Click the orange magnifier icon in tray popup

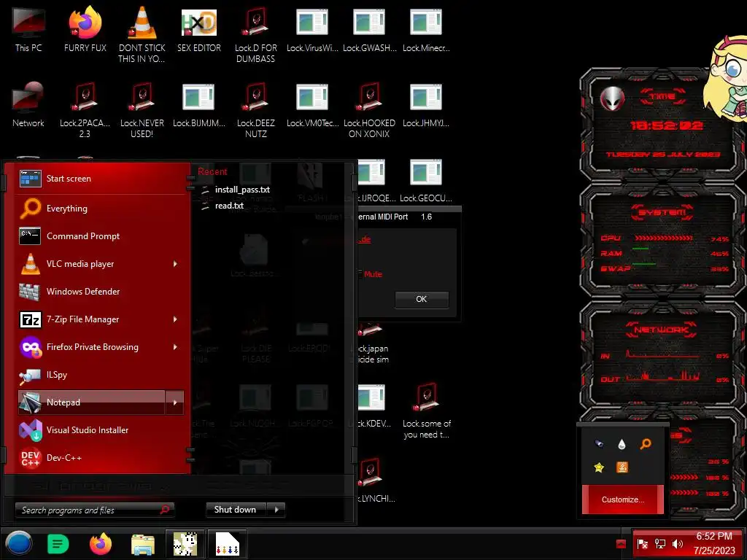click(645, 444)
